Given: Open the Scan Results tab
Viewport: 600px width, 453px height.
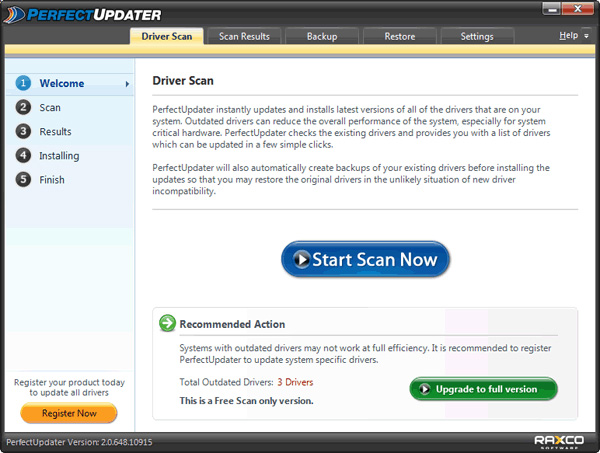Looking at the screenshot, I should click(244, 36).
